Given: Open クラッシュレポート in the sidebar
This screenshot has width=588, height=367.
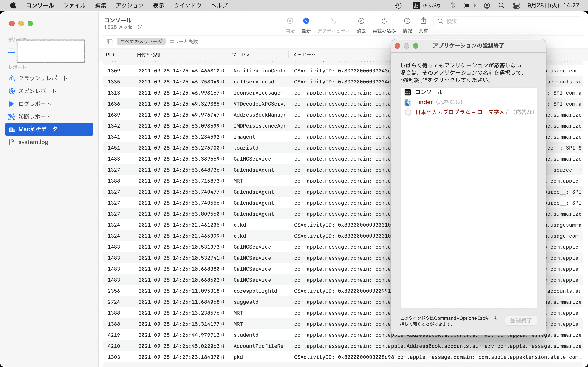Looking at the screenshot, I should (x=43, y=78).
